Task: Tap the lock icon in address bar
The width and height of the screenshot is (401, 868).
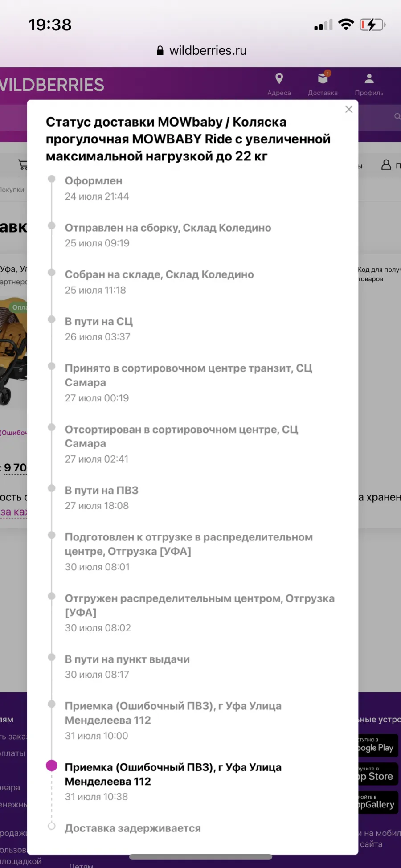Action: tap(160, 51)
